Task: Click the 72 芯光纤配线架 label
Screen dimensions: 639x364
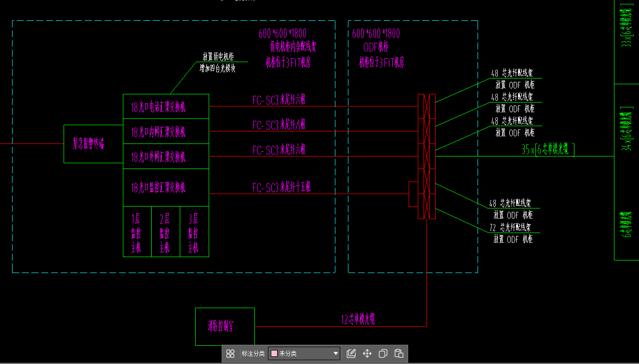Action: [x=511, y=227]
